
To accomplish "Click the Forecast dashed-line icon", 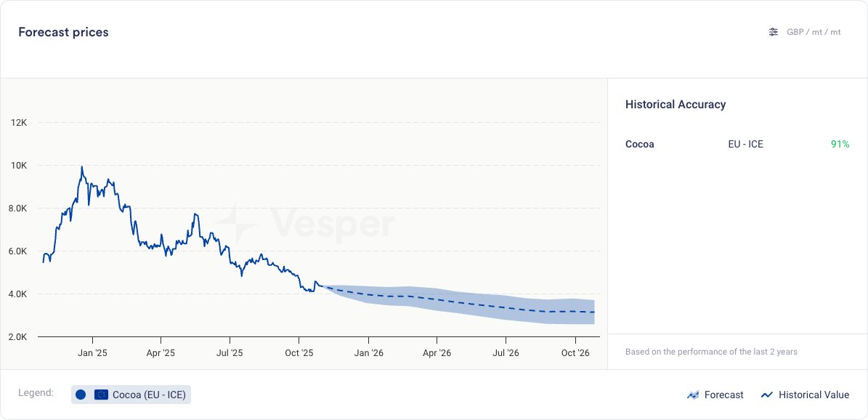I will 692,395.
